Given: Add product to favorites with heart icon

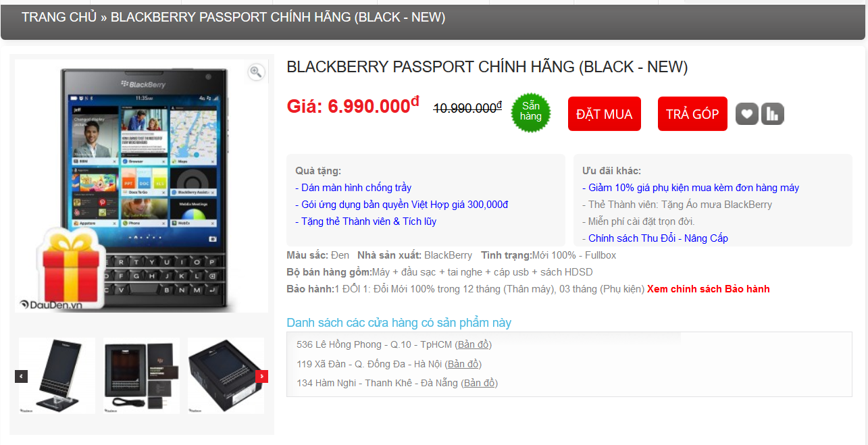Looking at the screenshot, I should (x=747, y=114).
